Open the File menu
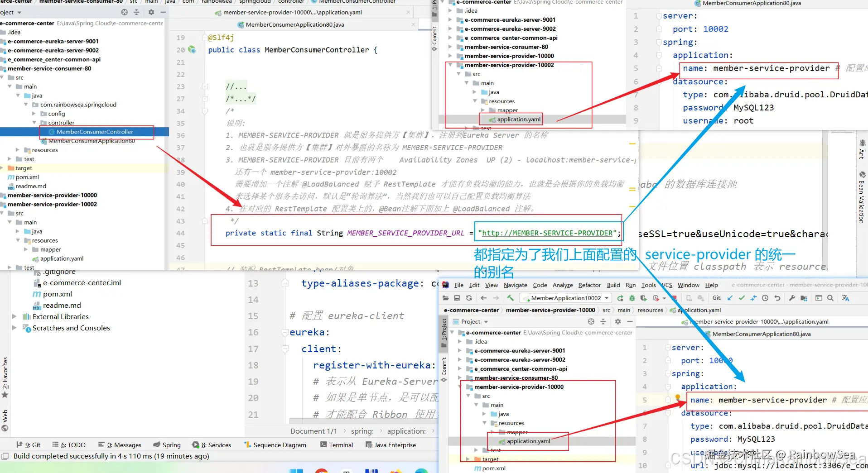 pos(459,285)
